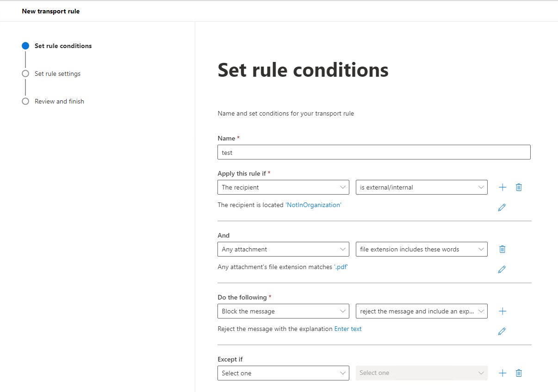Click the 'Set rule conditions' large heading
Viewport: 558px width, 392px height.
point(303,70)
